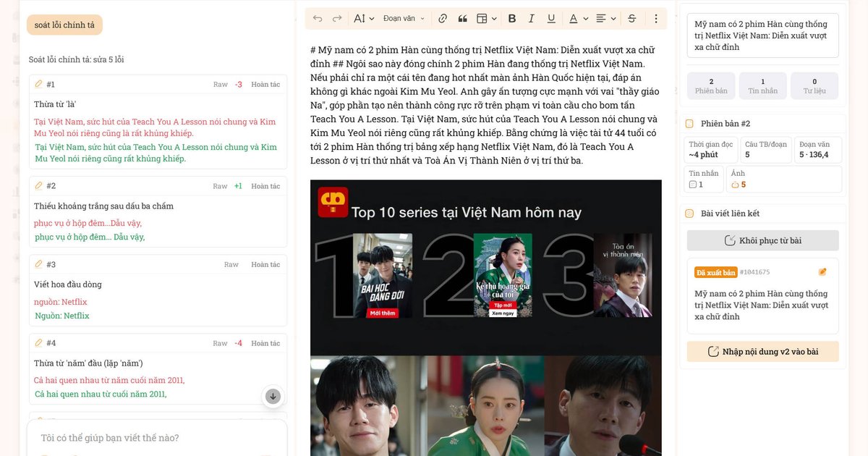Click the three-actor collage image below
This screenshot has width=868, height=456.
coord(486,405)
